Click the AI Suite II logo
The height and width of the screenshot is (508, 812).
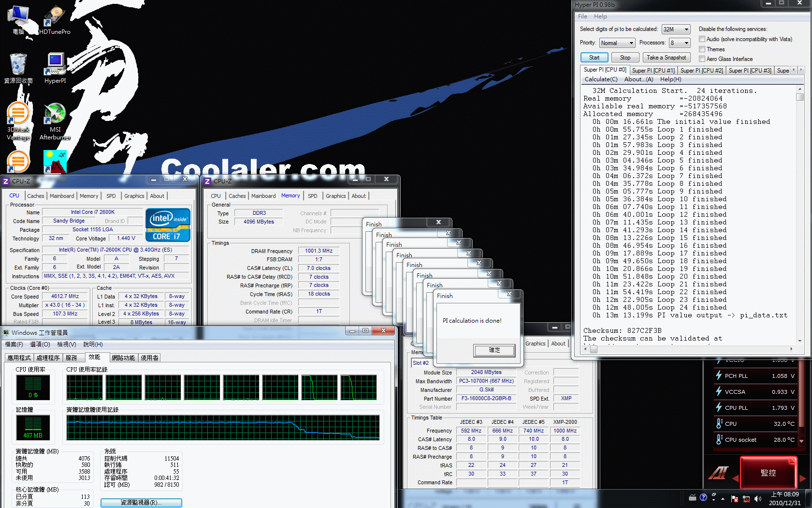click(718, 473)
